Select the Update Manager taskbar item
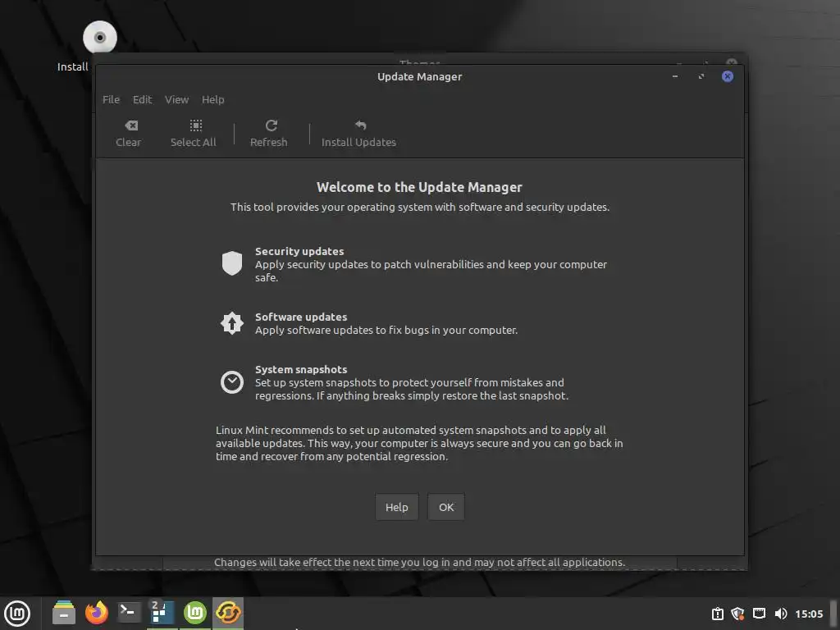The image size is (840, 630). click(228, 613)
